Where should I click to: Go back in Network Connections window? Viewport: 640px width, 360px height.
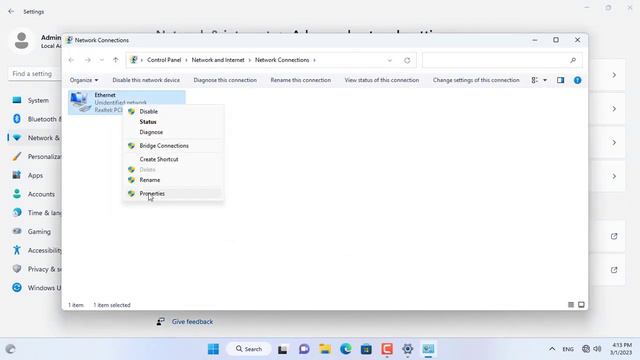71,60
